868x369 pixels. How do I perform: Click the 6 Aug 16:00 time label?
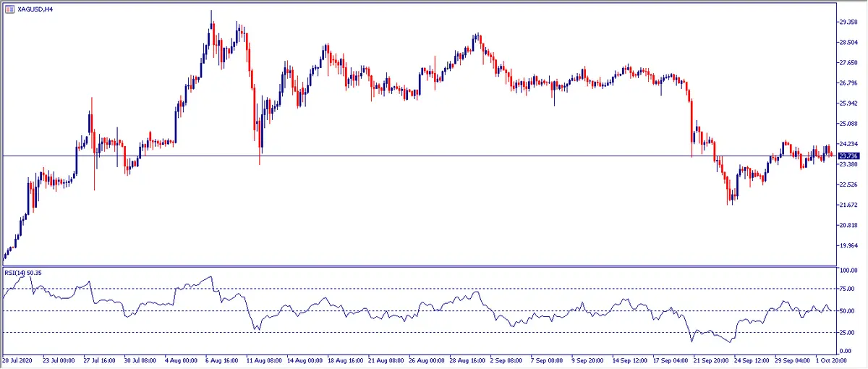tap(223, 360)
